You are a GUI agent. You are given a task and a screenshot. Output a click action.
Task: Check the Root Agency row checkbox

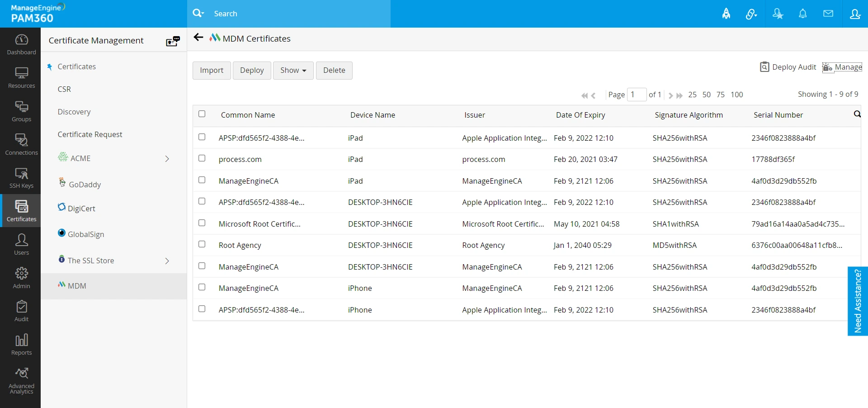[x=202, y=244]
